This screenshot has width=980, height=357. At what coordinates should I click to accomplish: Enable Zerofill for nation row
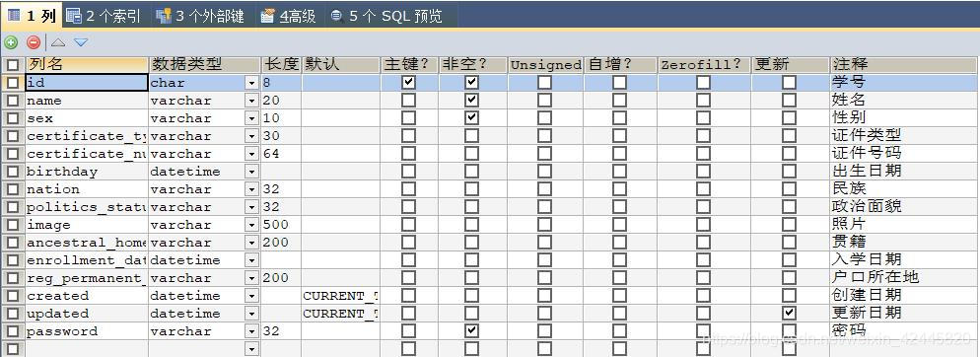(704, 188)
